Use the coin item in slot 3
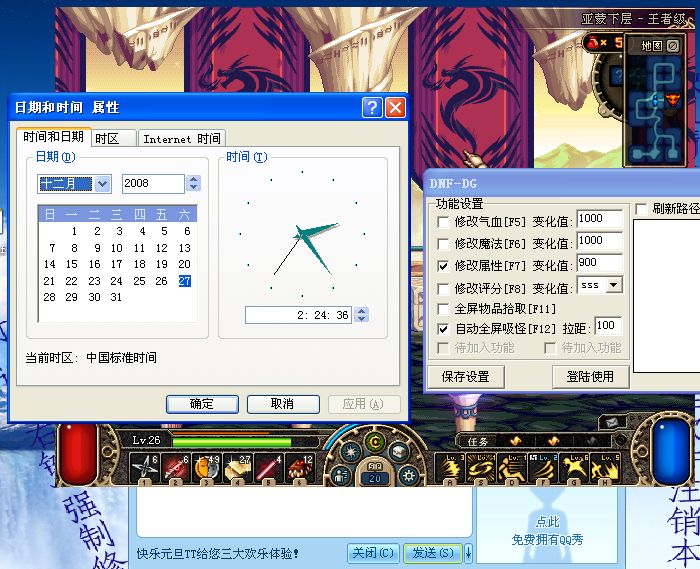 (x=207, y=467)
